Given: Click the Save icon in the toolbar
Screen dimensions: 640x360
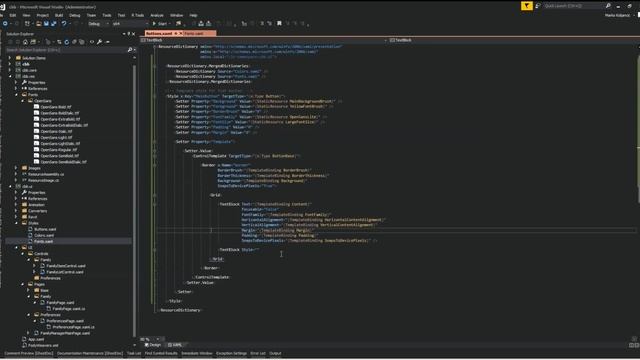Looking at the screenshot, I should [x=46, y=24].
